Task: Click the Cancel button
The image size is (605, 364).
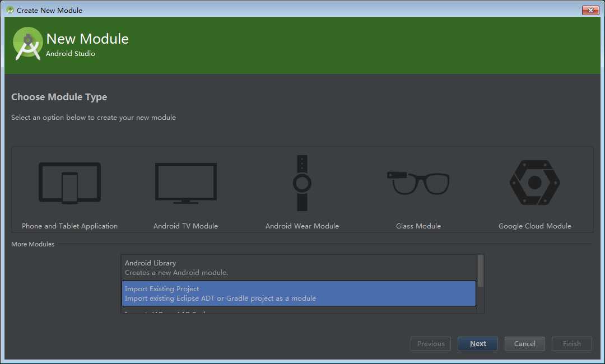Action: (525, 344)
